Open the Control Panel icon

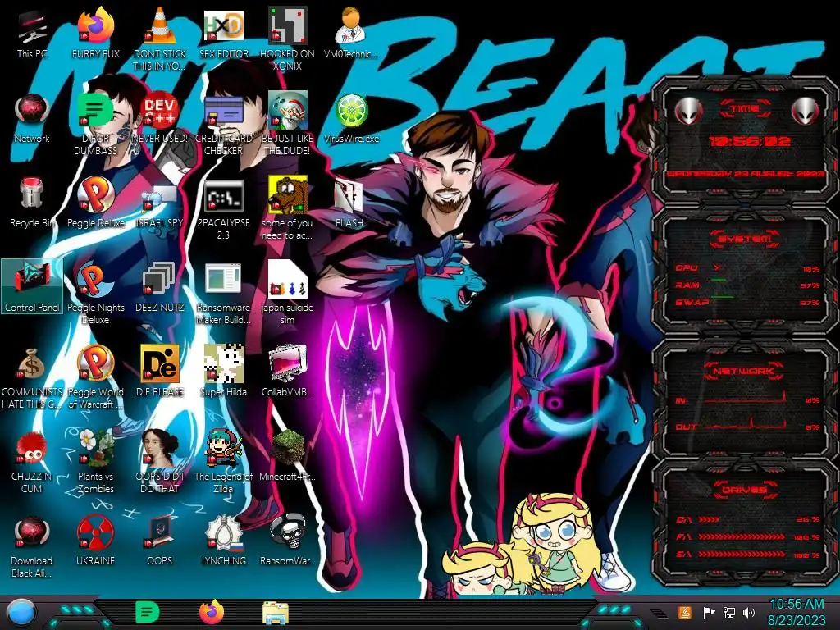(x=32, y=286)
